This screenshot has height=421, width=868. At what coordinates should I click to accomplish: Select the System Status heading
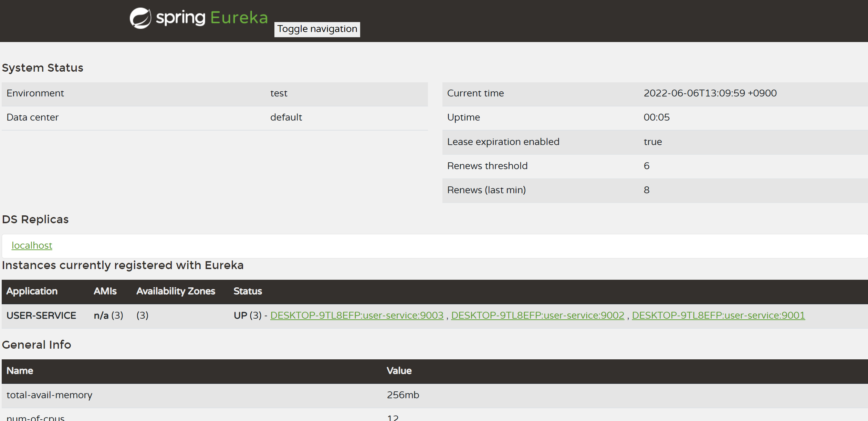(43, 68)
